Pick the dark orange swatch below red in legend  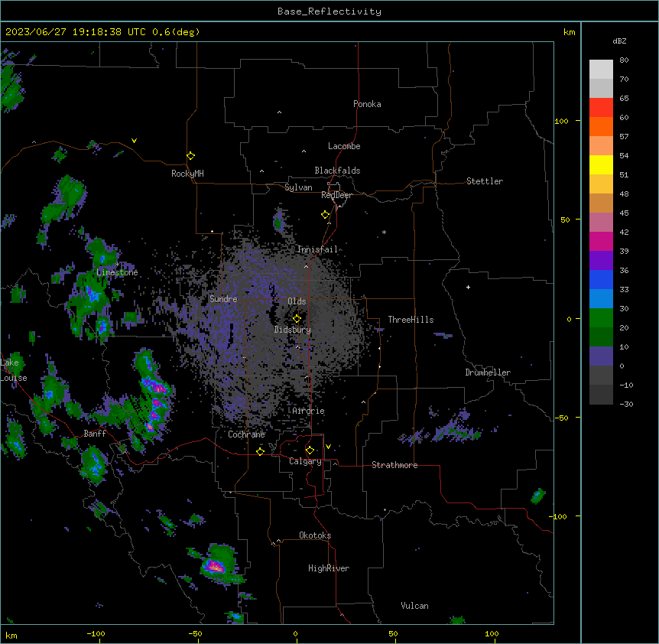click(601, 126)
